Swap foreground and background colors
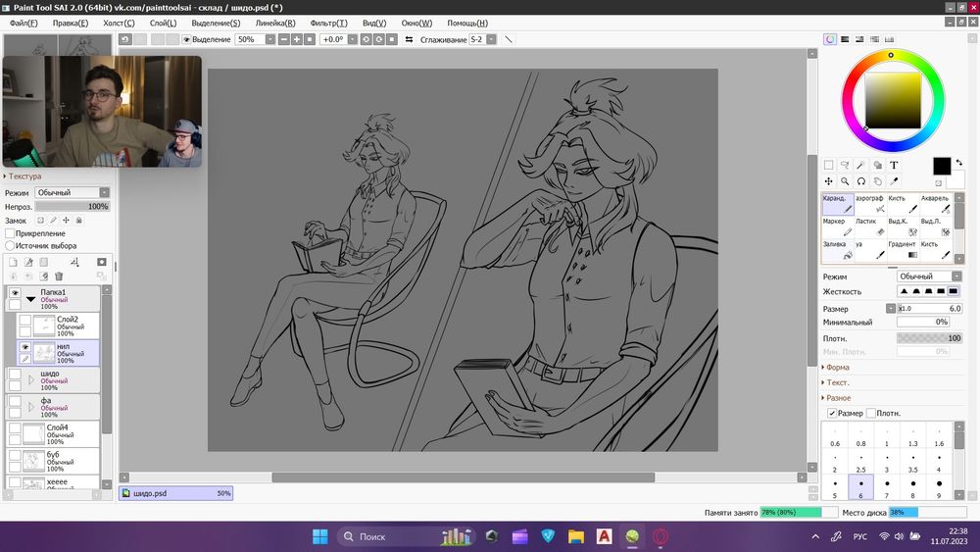 [959, 162]
